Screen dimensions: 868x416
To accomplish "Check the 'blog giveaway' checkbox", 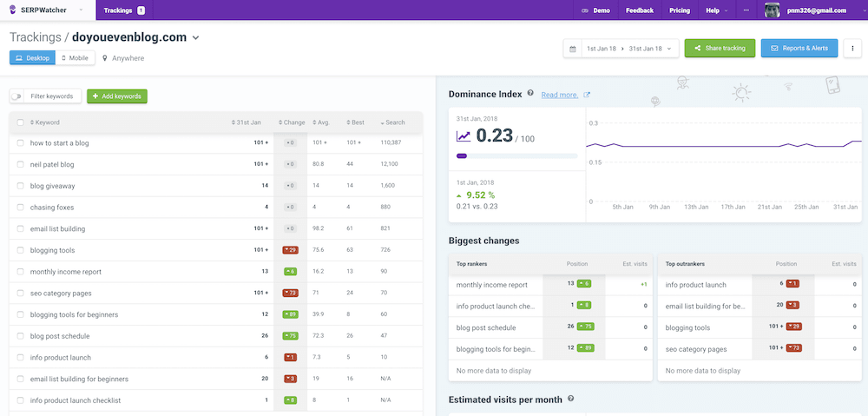I will (x=21, y=186).
